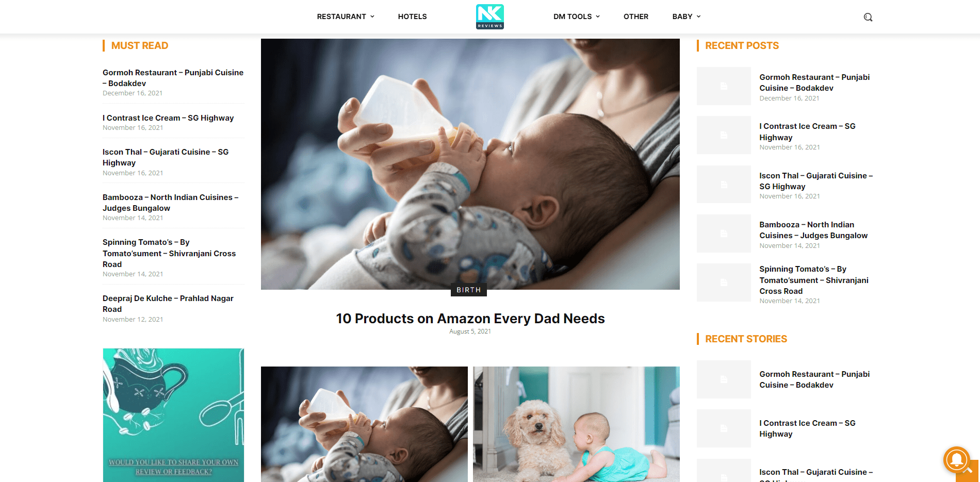Open the Other menu item
The image size is (980, 482).
[636, 16]
